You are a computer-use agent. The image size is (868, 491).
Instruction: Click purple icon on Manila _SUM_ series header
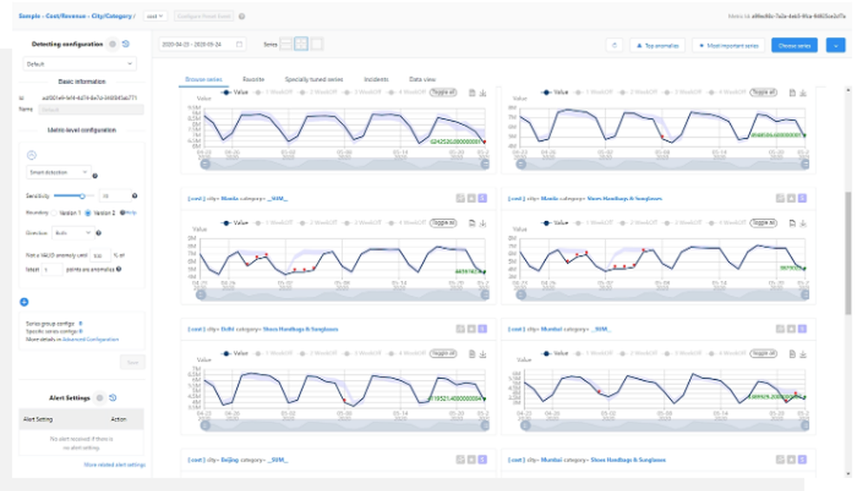[483, 198]
